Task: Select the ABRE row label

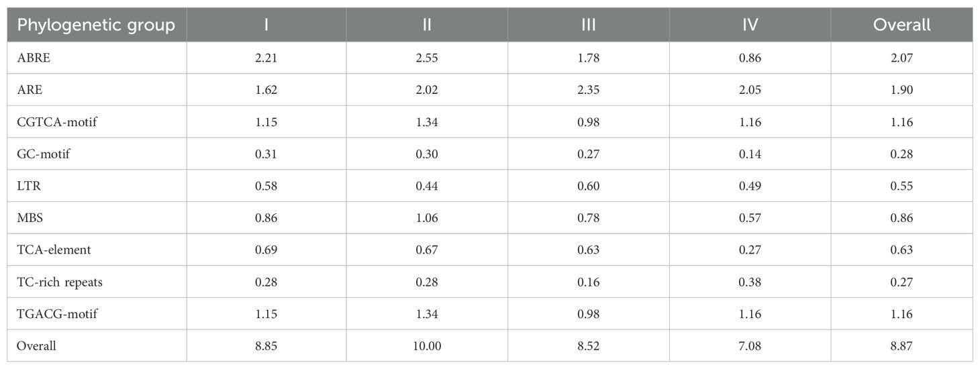Action: 34,58
